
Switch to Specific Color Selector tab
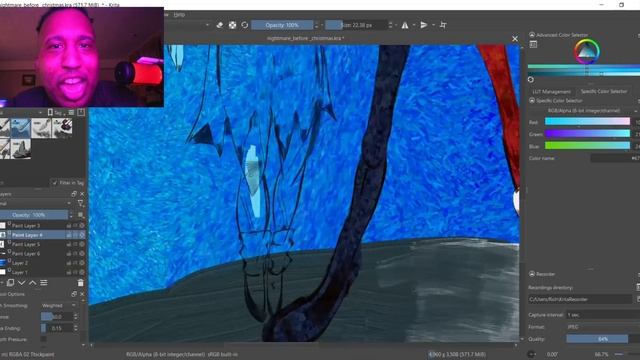pos(604,91)
